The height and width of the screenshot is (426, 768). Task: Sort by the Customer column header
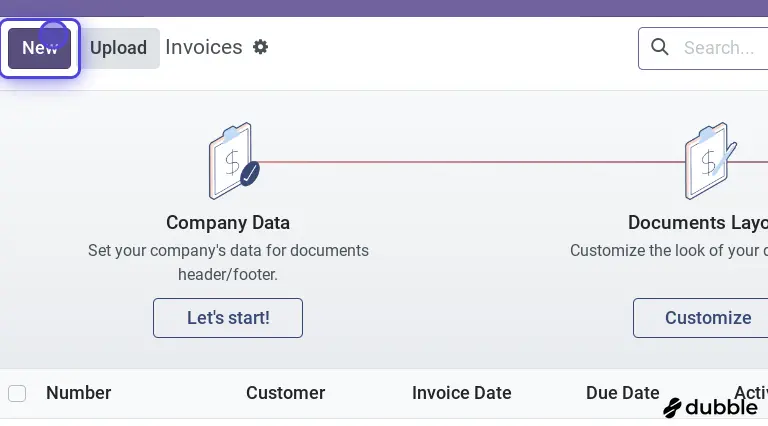click(x=285, y=393)
